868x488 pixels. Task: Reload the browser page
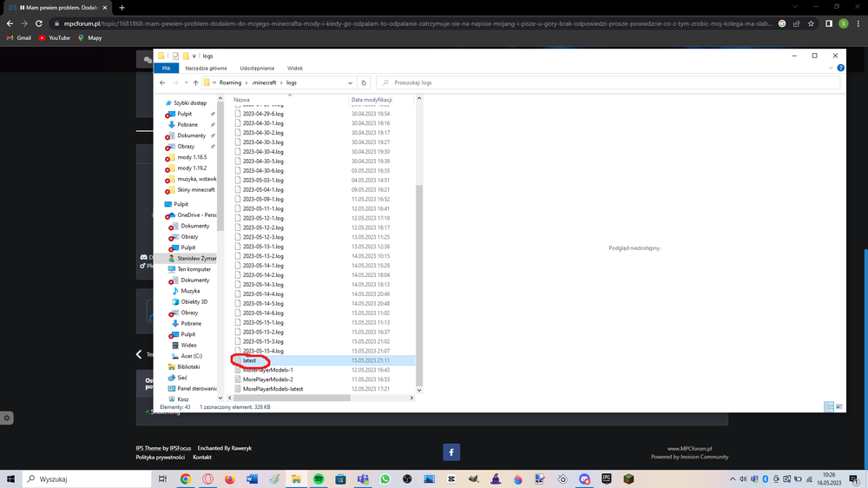pyautogui.click(x=39, y=23)
